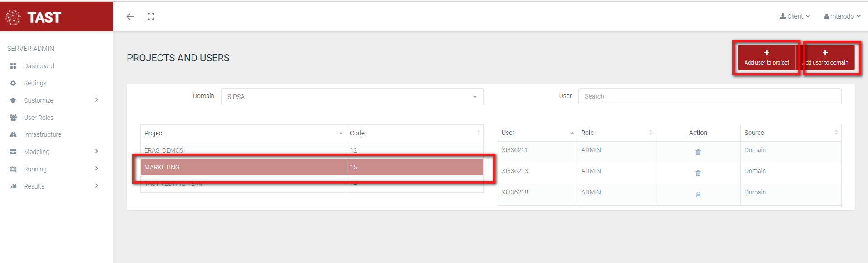Expand the Modeling submenu
The height and width of the screenshot is (263, 868).
tap(96, 151)
